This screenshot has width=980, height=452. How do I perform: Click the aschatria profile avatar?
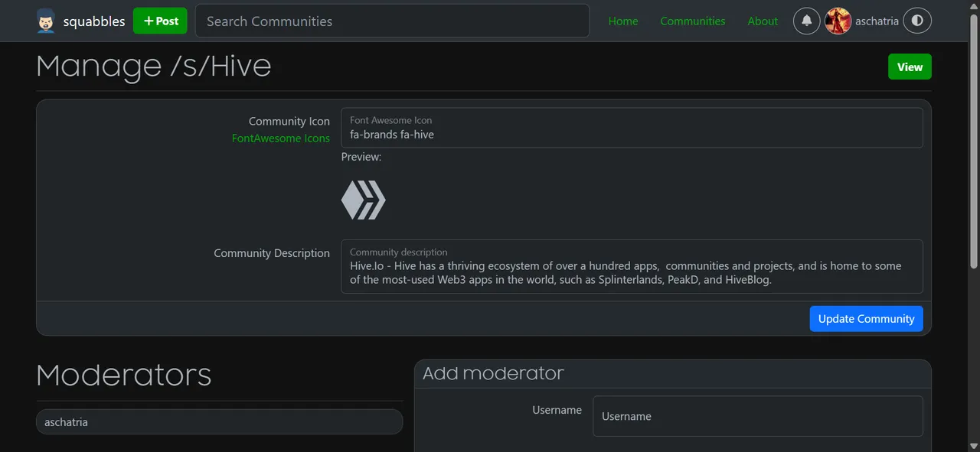[838, 21]
